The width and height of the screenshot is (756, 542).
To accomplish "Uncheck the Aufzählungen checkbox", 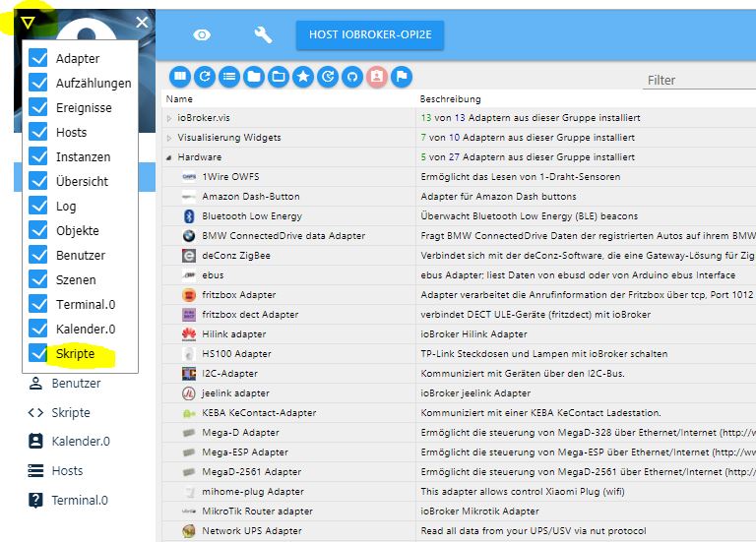I will pos(38,83).
